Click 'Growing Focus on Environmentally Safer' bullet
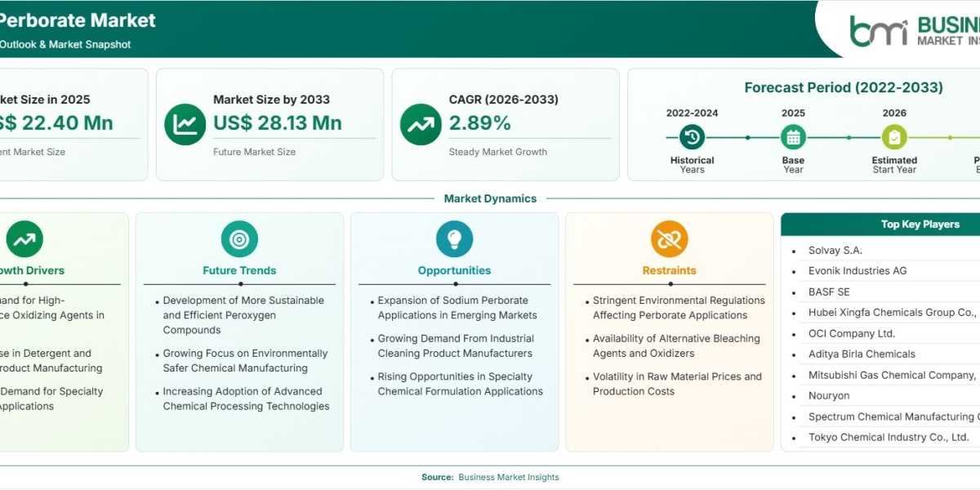Screen dimensions: 980x490 point(245,361)
